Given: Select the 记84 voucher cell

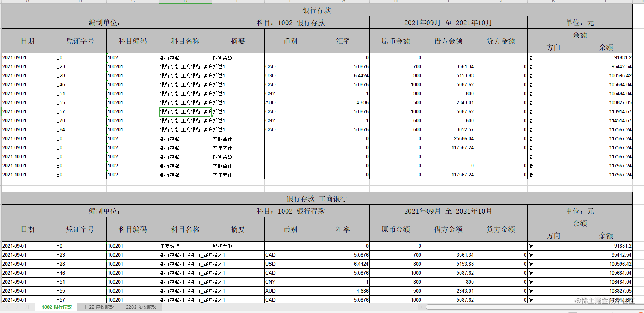Looking at the screenshot, I should click(80, 130).
